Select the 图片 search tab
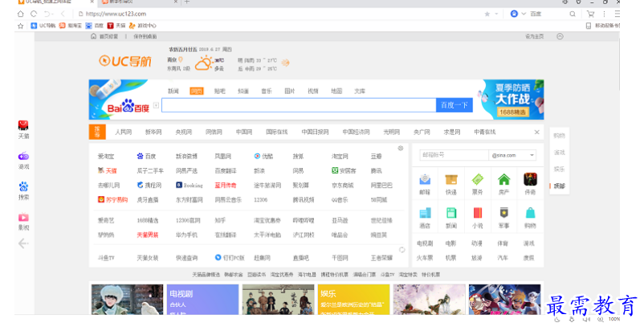Screen dimensions: 644x331 point(290,91)
